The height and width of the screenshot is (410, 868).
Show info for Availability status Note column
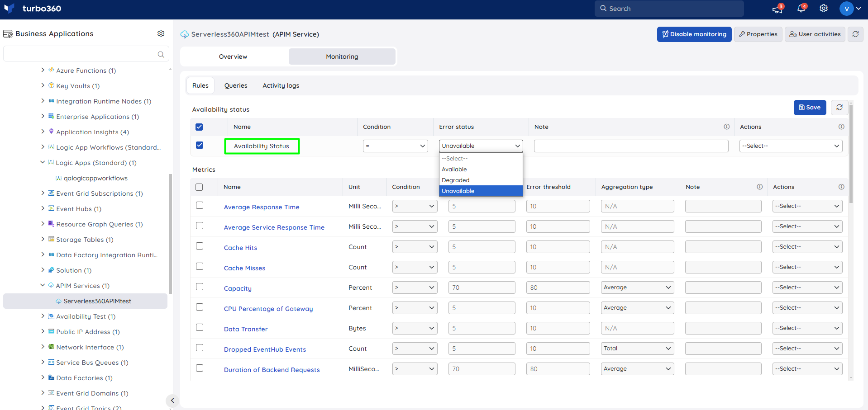click(x=726, y=127)
